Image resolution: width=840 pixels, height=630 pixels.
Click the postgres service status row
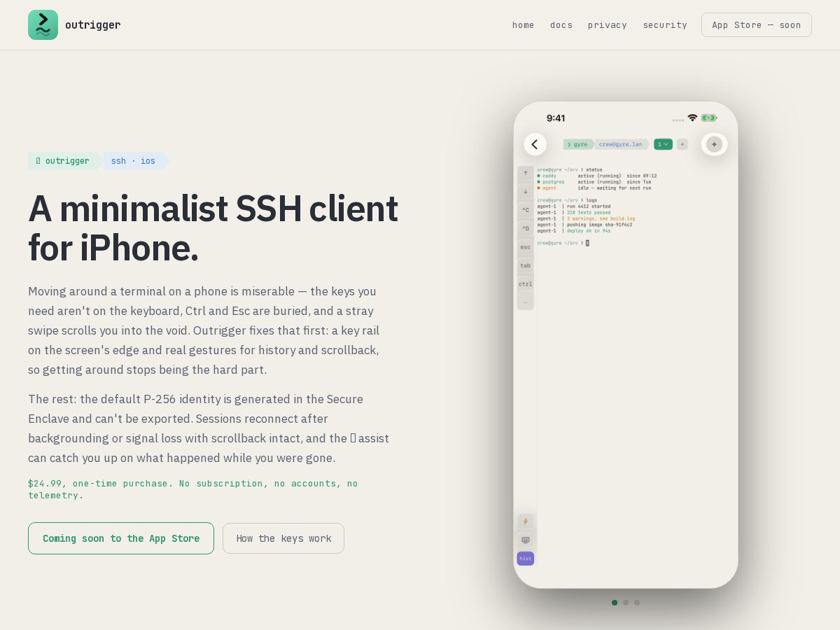594,182
